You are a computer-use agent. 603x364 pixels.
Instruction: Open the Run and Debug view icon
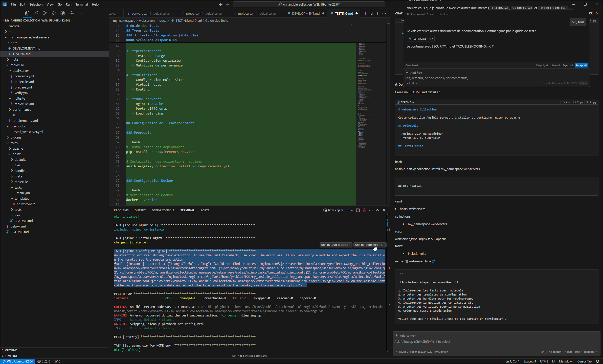54,13
